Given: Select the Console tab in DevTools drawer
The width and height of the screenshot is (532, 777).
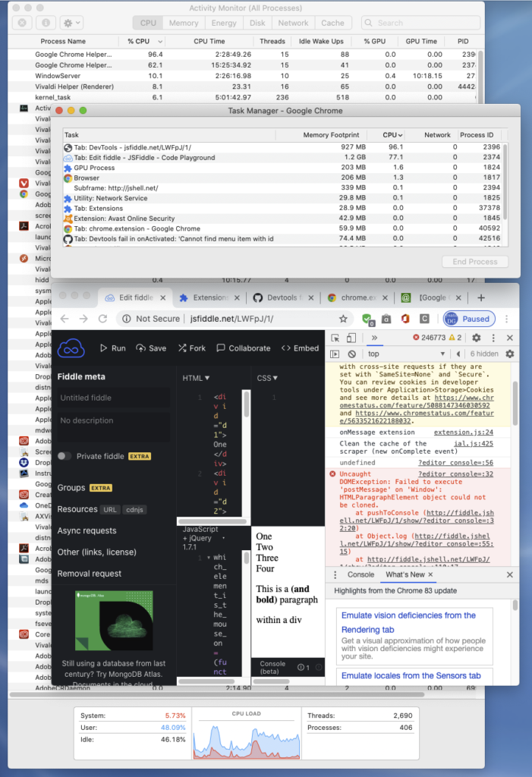Looking at the screenshot, I should point(360,575).
